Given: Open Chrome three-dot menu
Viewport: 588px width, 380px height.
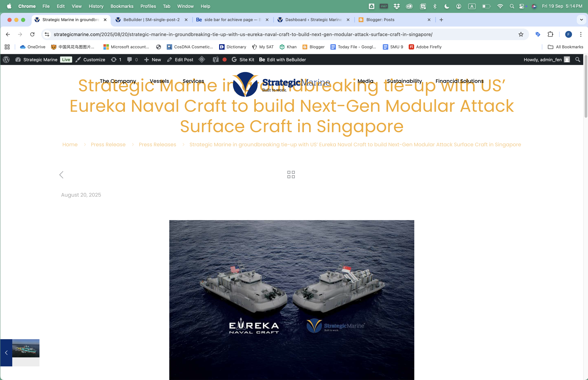Looking at the screenshot, I should point(581,34).
